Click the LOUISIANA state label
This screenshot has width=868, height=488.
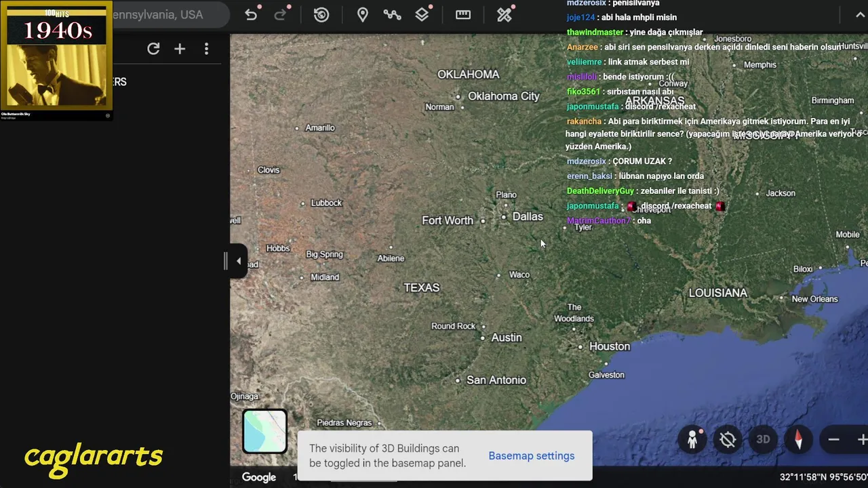pos(718,293)
